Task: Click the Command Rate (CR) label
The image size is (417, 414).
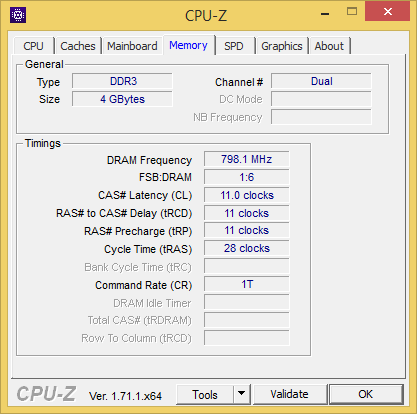Action: pos(144,285)
